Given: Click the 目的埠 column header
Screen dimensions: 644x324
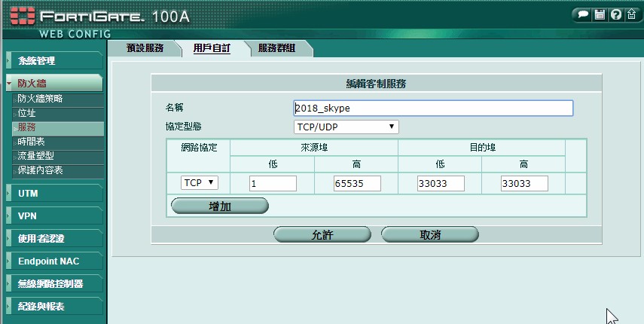Looking at the screenshot, I should (x=482, y=148).
